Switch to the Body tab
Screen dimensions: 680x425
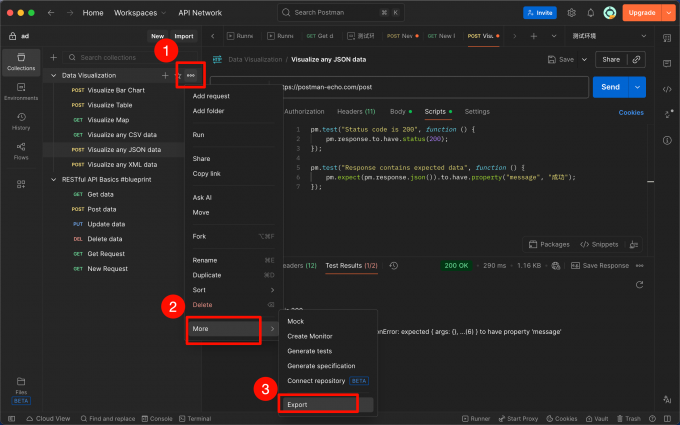(401, 112)
